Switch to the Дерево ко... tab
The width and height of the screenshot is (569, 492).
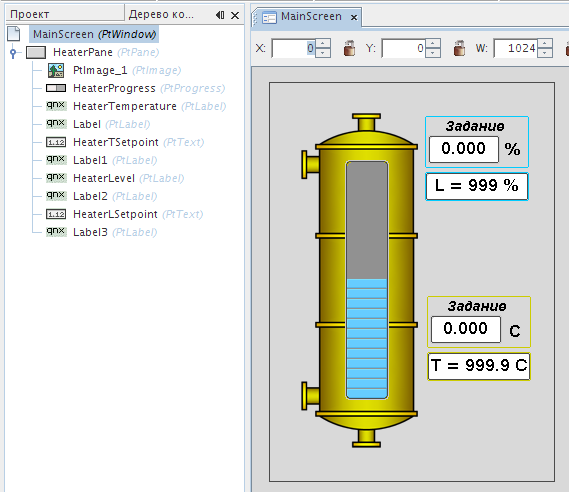[161, 15]
